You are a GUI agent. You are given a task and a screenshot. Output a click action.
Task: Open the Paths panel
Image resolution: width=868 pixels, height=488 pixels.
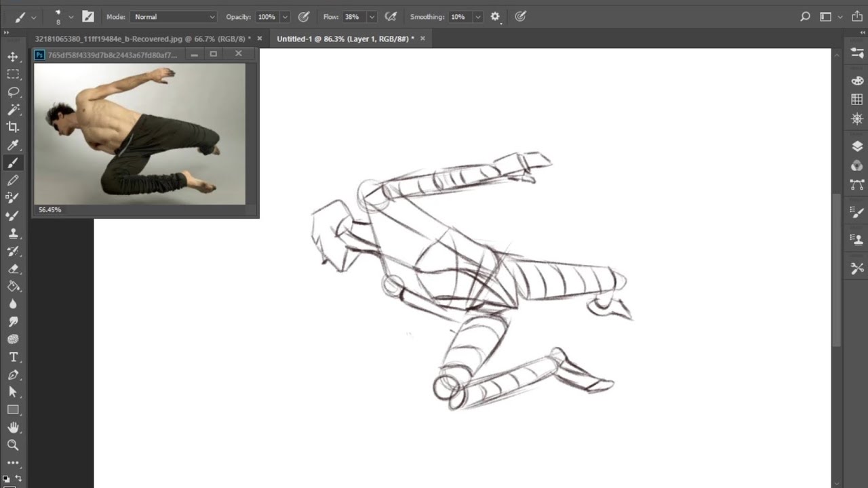tap(857, 184)
